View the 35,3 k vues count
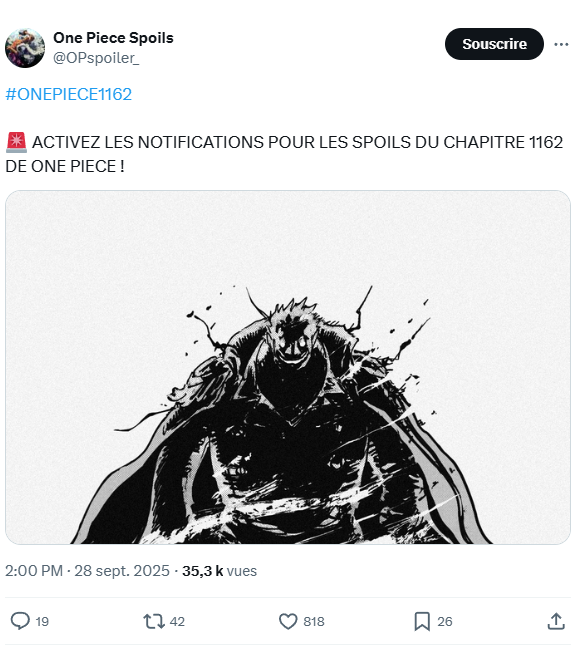This screenshot has height=646, width=580. 220,571
